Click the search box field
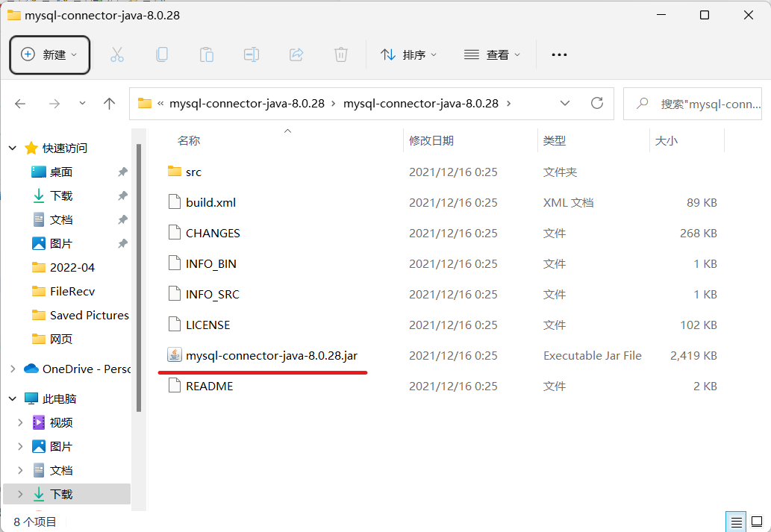This screenshot has width=771, height=532. (693, 103)
